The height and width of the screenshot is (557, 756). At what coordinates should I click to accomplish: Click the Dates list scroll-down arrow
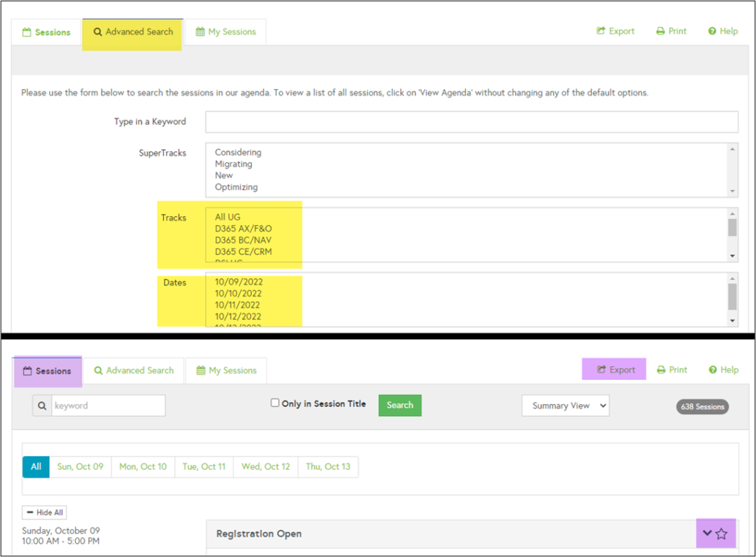coord(732,320)
